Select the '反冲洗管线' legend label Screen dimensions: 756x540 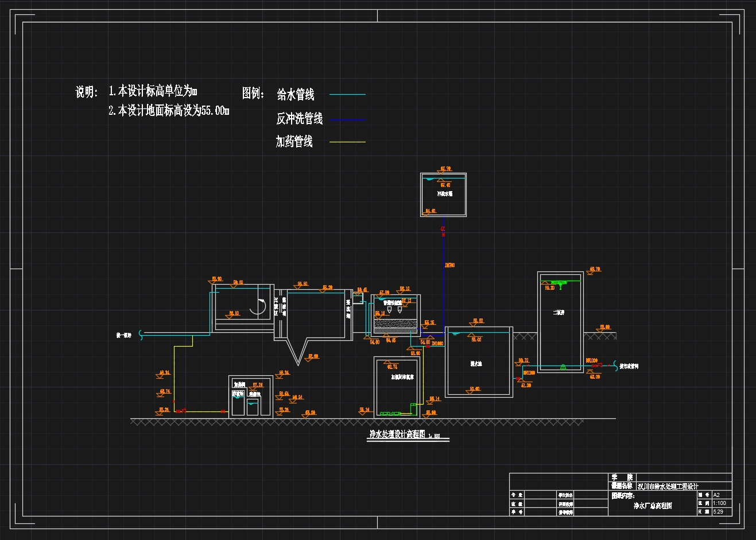click(300, 119)
